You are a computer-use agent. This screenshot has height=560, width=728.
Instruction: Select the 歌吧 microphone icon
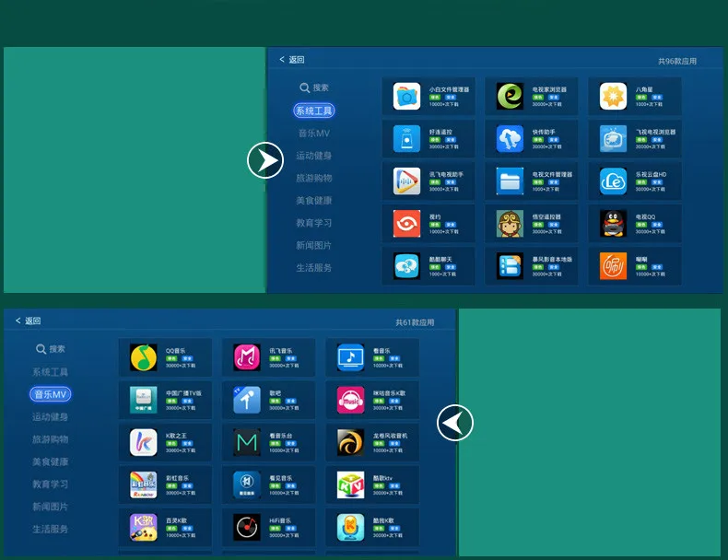click(247, 400)
